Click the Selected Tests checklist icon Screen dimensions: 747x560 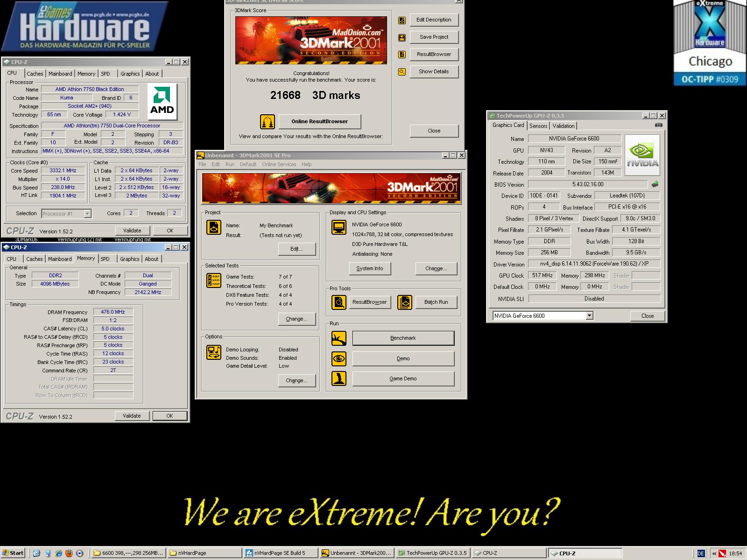point(214,280)
